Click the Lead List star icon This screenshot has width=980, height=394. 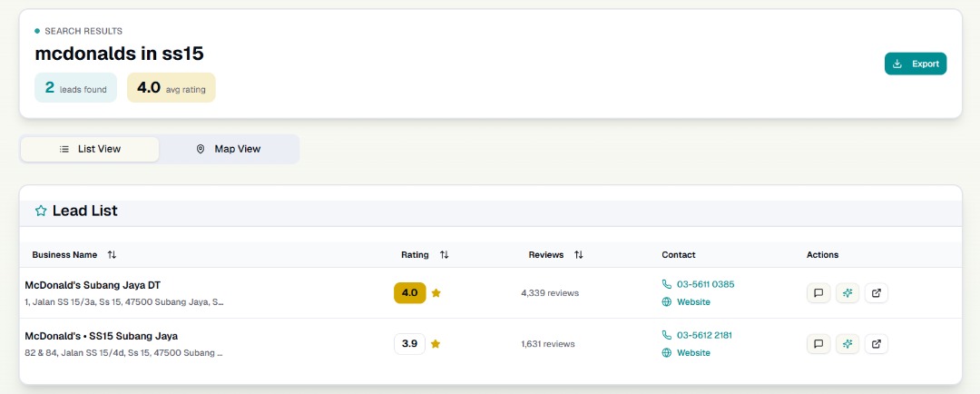(41, 211)
